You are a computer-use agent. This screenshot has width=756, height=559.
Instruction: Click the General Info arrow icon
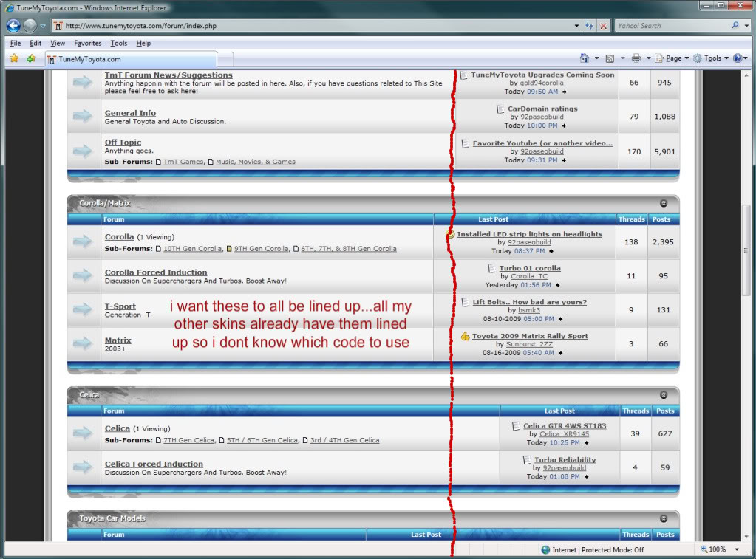pyautogui.click(x=83, y=116)
